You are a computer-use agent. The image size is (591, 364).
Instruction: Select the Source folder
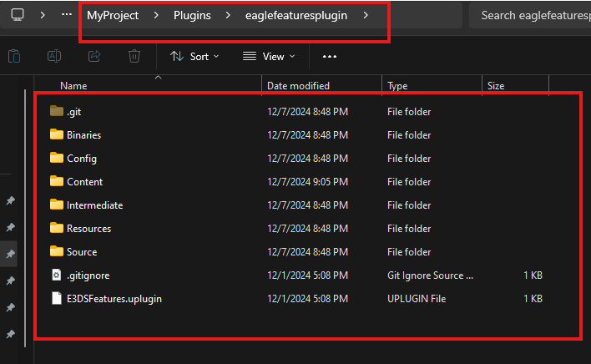tap(81, 251)
